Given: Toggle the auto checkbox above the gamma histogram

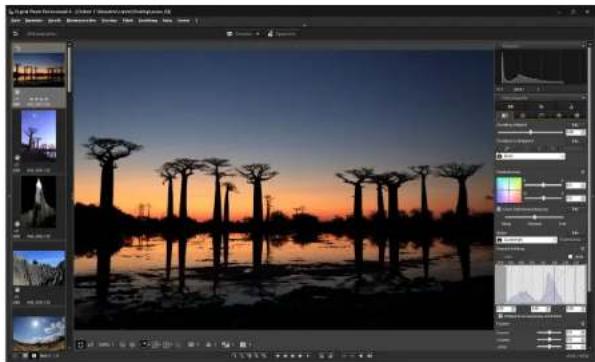Looking at the screenshot, I should tap(570, 257).
